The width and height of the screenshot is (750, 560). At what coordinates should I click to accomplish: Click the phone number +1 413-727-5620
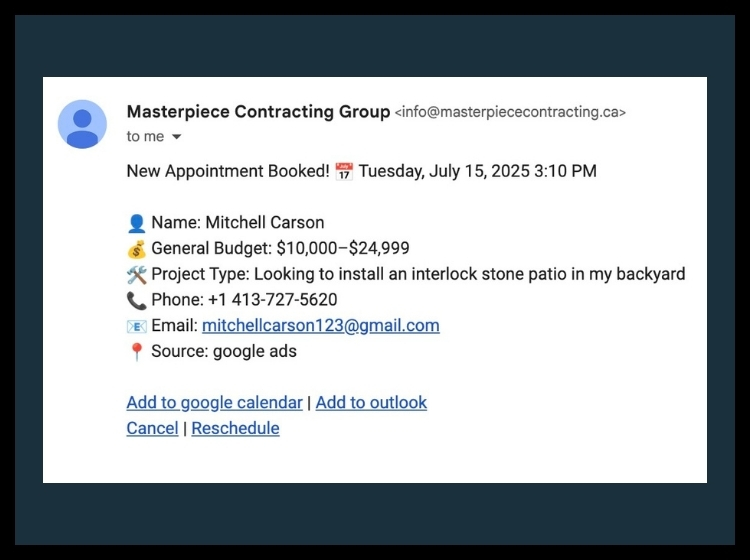click(273, 300)
